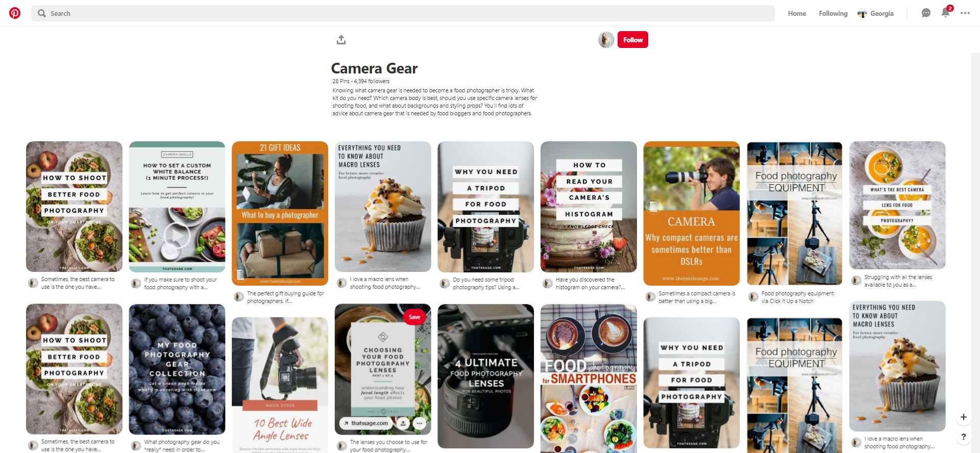Click the Pinterest logo icon
980x453 pixels.
coord(15,13)
